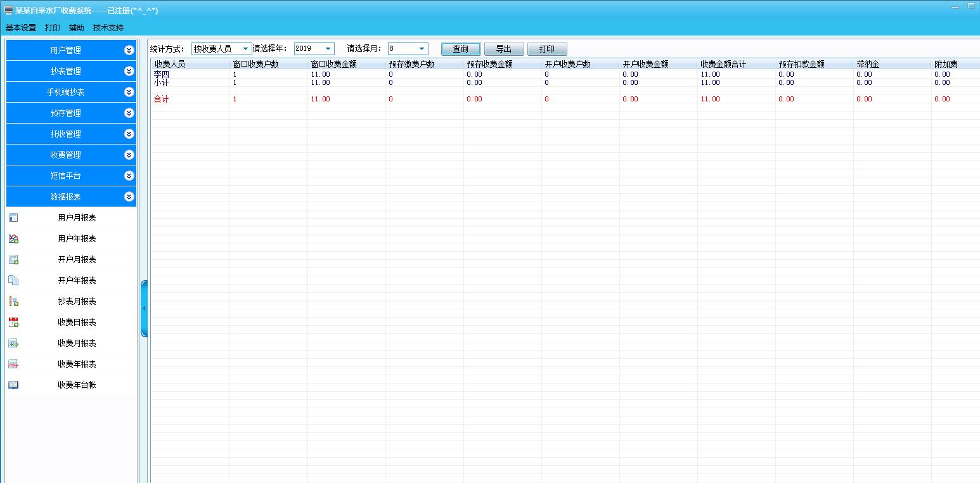
Task: Open 开户月报表 report
Action: (77, 259)
